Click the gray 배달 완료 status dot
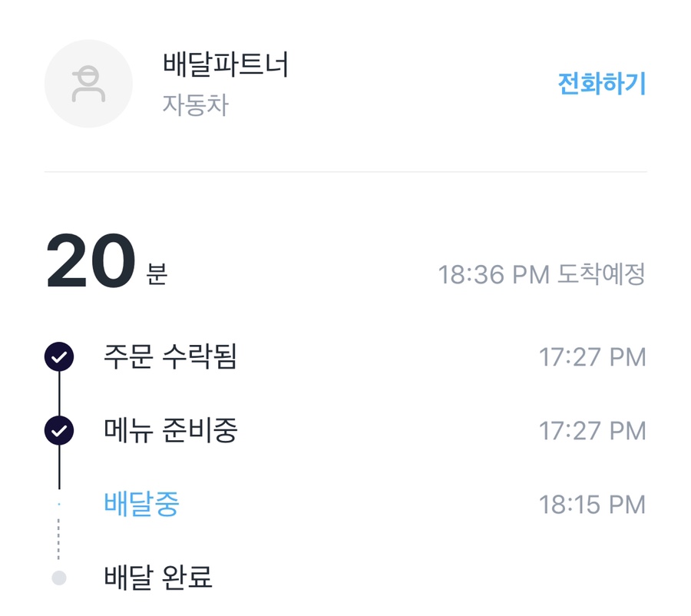Image resolution: width=691 pixels, height=616 pixels. (59, 578)
